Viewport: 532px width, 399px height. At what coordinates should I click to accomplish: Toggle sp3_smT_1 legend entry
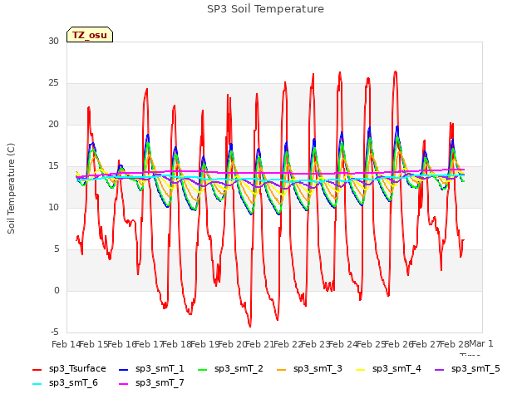pos(151,369)
